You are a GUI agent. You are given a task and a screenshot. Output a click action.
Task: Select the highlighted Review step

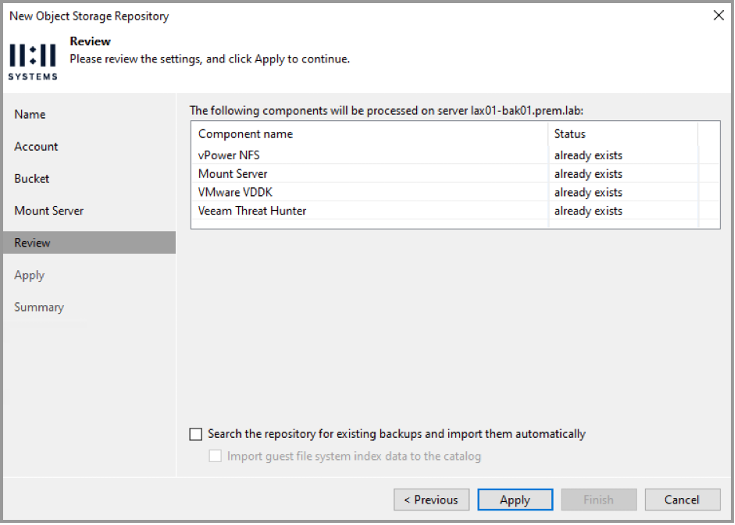pos(90,243)
